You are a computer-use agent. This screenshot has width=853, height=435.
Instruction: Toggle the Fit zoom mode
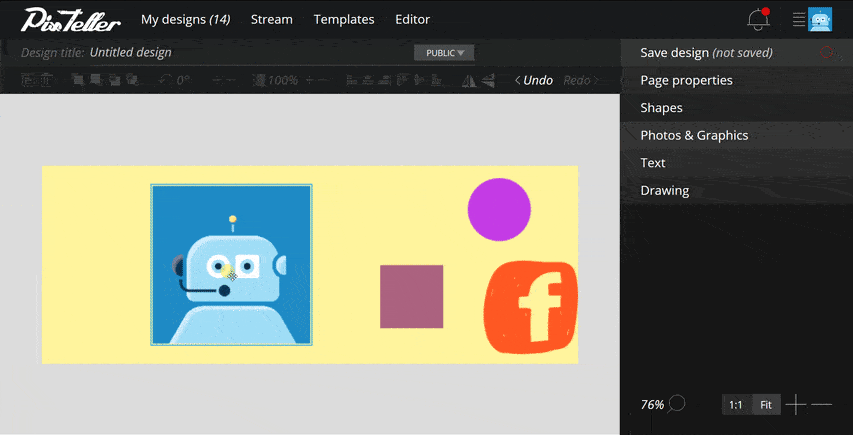[766, 405]
